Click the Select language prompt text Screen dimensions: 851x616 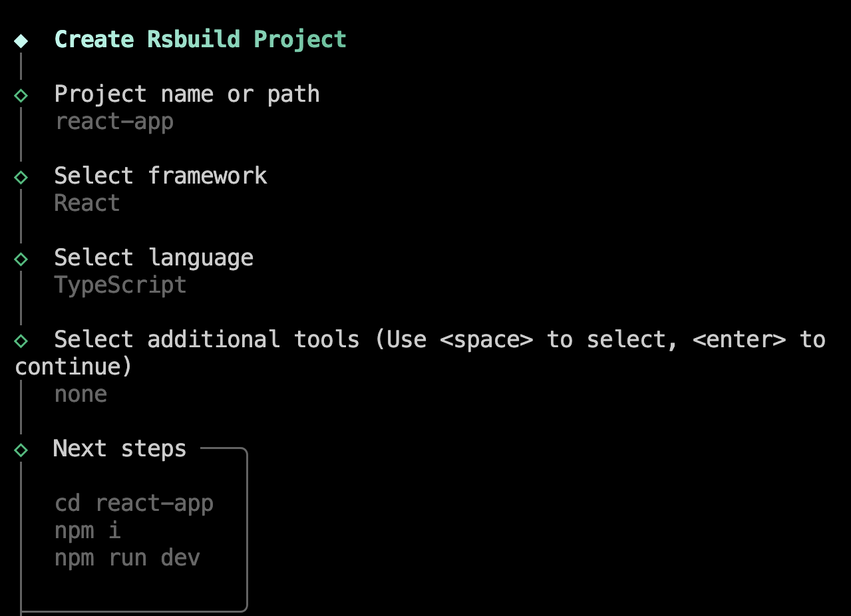coord(154,258)
